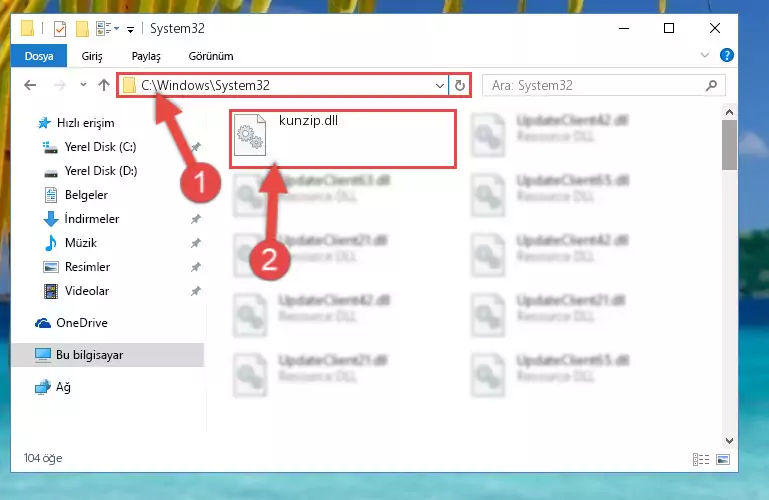This screenshot has height=500, width=769.
Task: Minimize the System32 window
Action: click(624, 28)
